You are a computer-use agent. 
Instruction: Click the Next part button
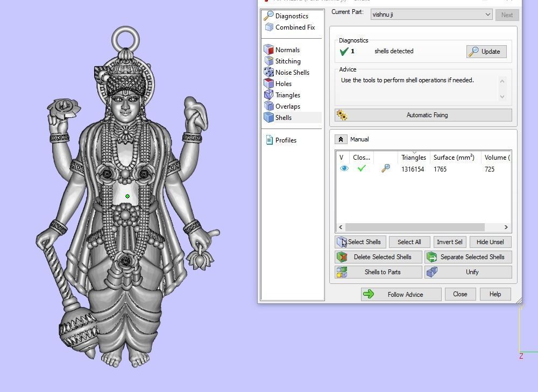point(507,15)
